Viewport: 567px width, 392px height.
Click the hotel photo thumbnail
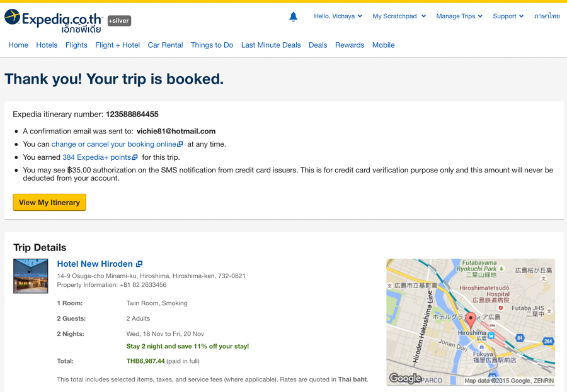point(31,276)
